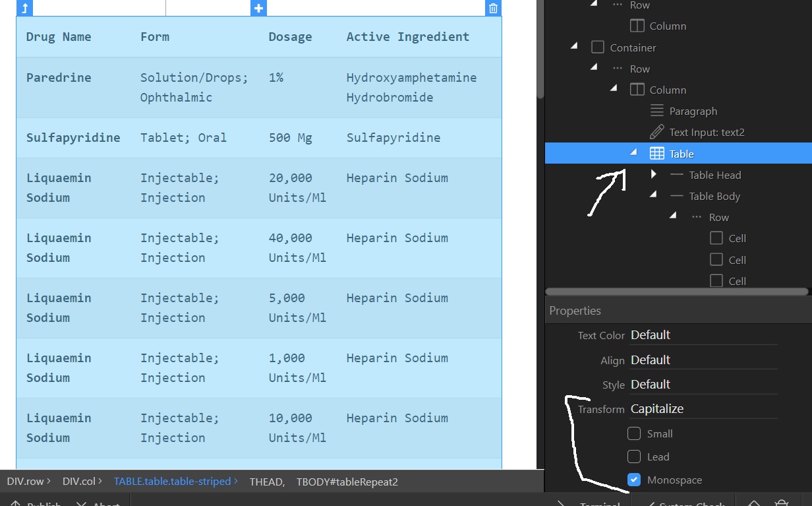
Task: Open the Transform dropdown showing Capitalize
Action: tap(704, 409)
